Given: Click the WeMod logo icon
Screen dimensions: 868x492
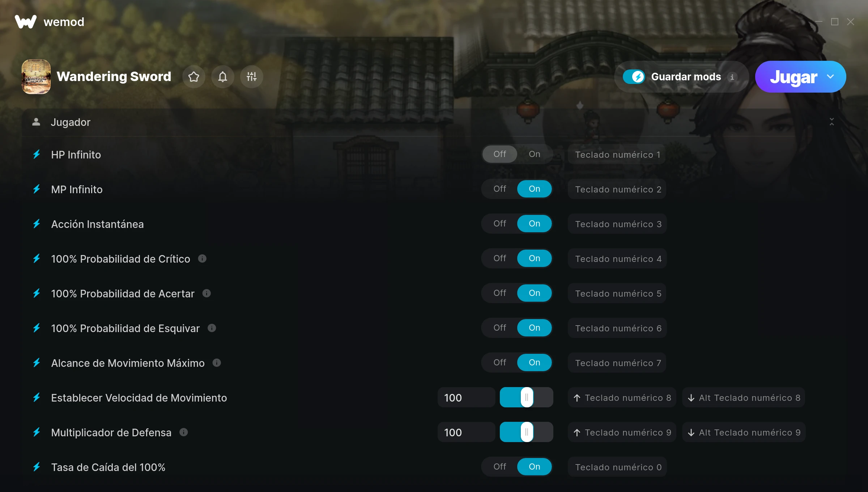Looking at the screenshot, I should [x=26, y=22].
